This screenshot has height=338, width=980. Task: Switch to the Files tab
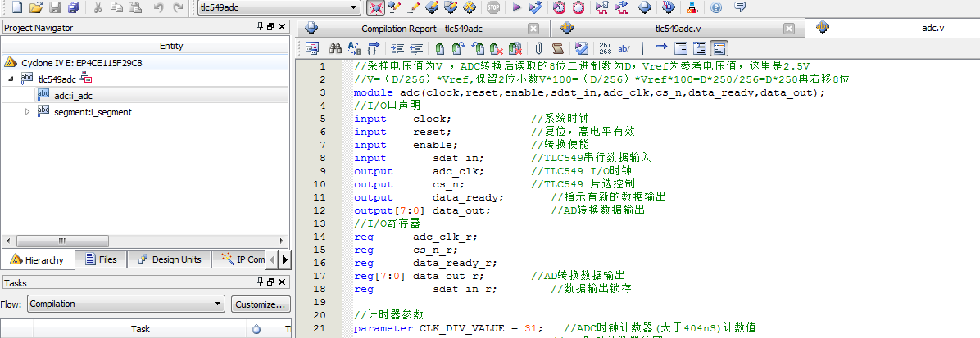pyautogui.click(x=101, y=259)
